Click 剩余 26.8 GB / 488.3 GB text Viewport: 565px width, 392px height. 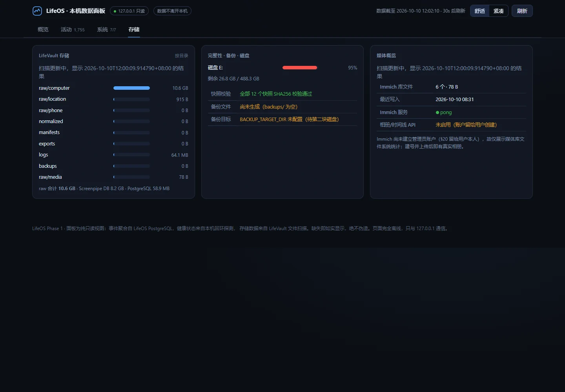[x=233, y=79]
